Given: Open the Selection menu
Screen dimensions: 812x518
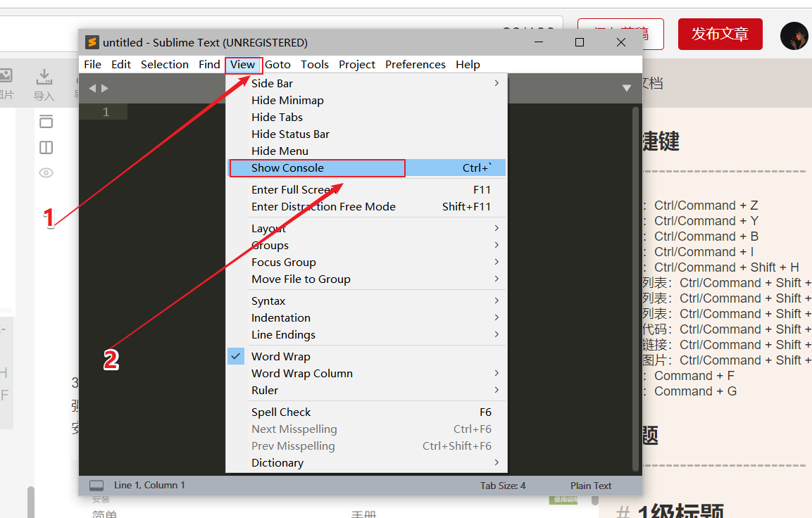Looking at the screenshot, I should click(165, 65).
